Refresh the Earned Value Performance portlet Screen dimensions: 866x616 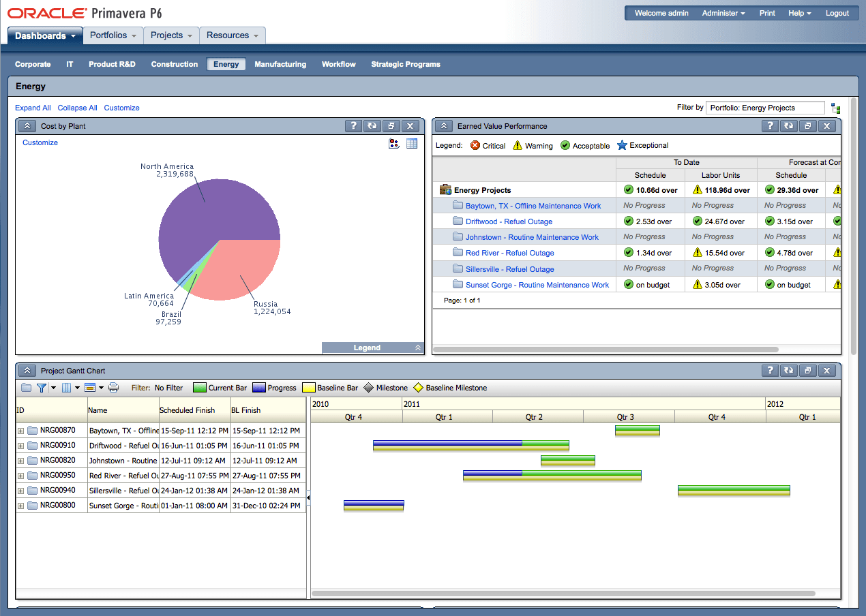788,126
